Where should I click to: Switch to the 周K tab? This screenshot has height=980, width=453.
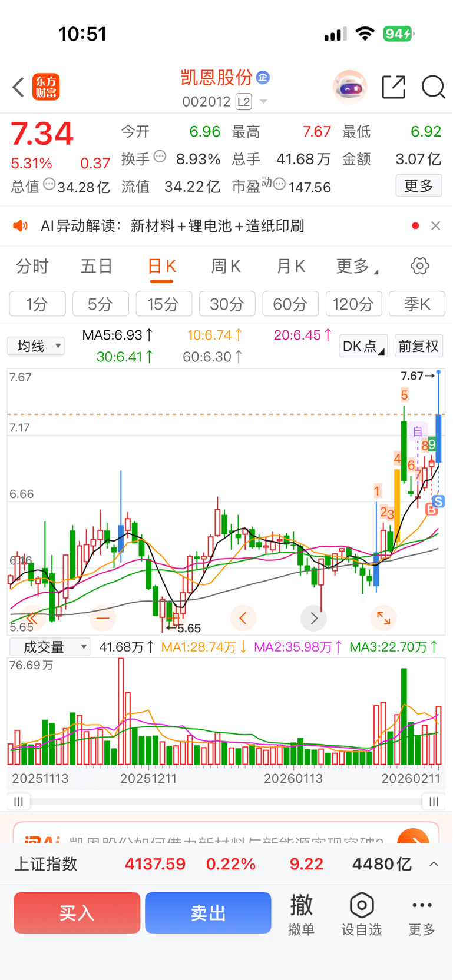(226, 267)
